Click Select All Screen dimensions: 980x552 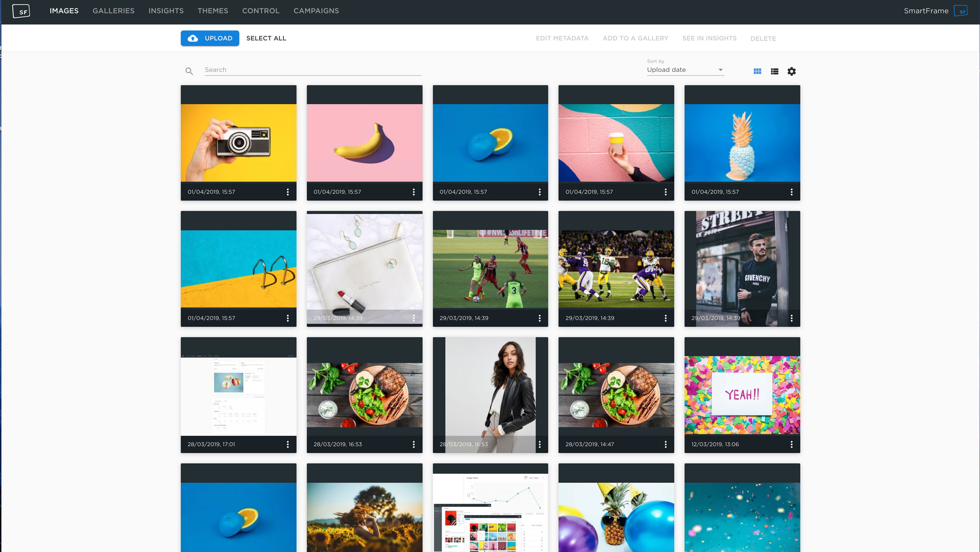coord(266,38)
